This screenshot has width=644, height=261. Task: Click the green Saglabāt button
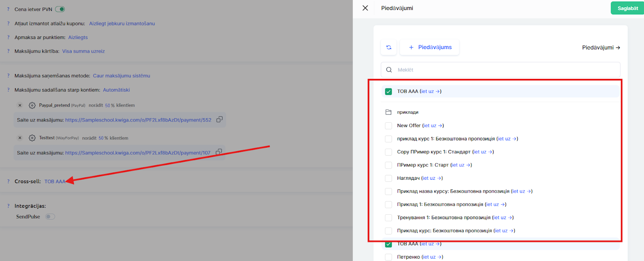pos(627,8)
